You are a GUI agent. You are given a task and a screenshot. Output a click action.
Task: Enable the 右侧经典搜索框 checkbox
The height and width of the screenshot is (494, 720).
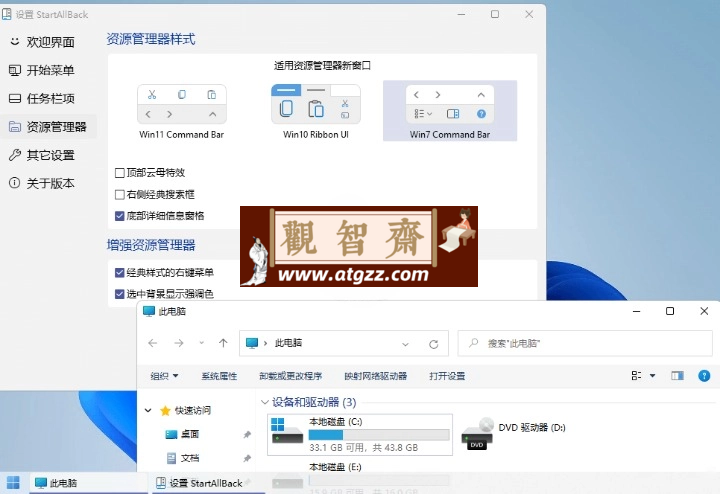120,195
